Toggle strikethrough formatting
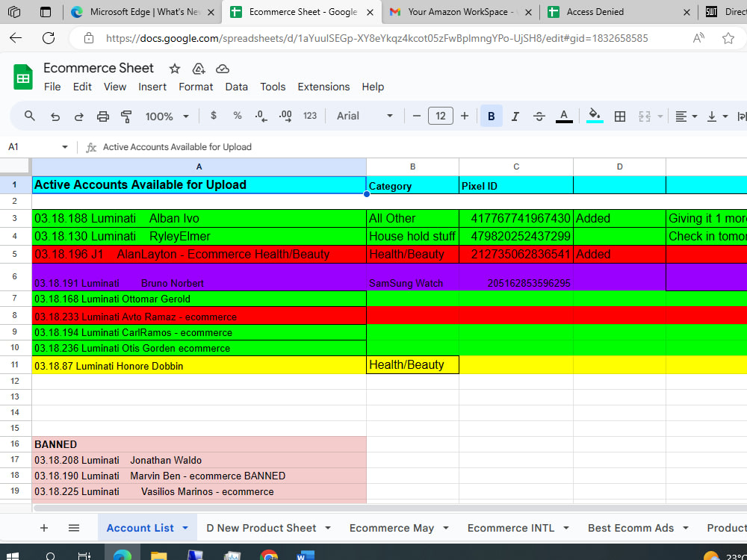 click(539, 116)
